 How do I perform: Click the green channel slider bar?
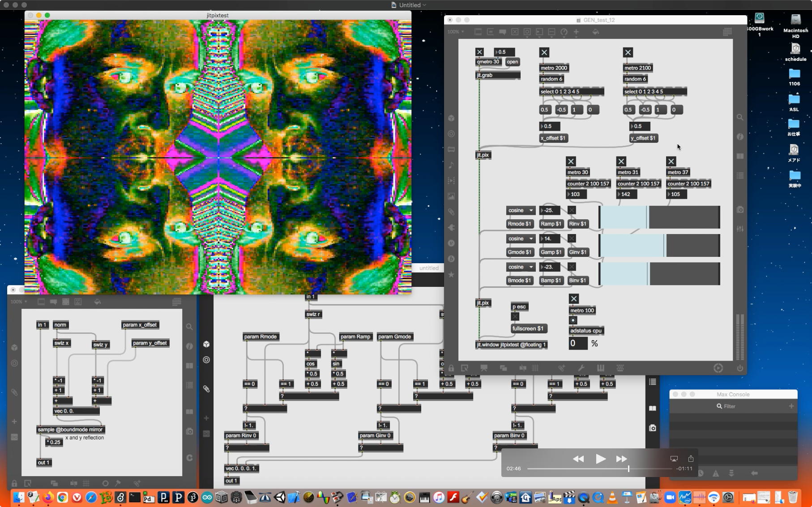659,245
